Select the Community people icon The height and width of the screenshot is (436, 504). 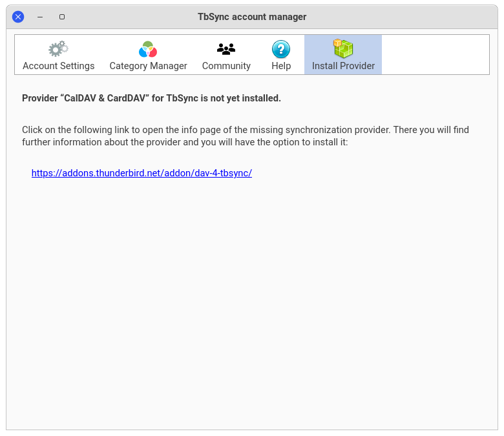click(226, 49)
